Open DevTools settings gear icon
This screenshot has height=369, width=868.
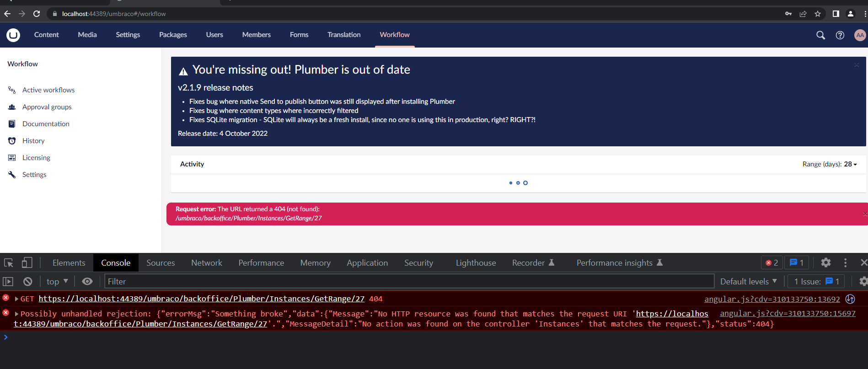click(x=825, y=262)
